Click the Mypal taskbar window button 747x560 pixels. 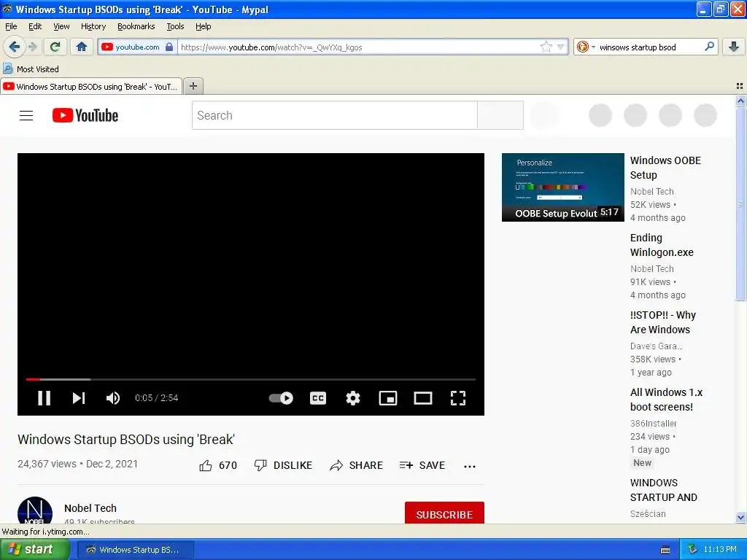135,550
